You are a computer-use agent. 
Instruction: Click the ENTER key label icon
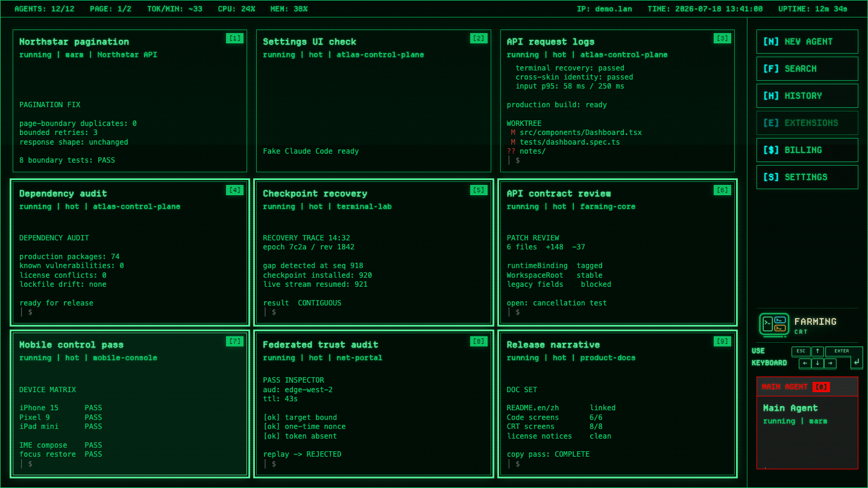point(841,351)
